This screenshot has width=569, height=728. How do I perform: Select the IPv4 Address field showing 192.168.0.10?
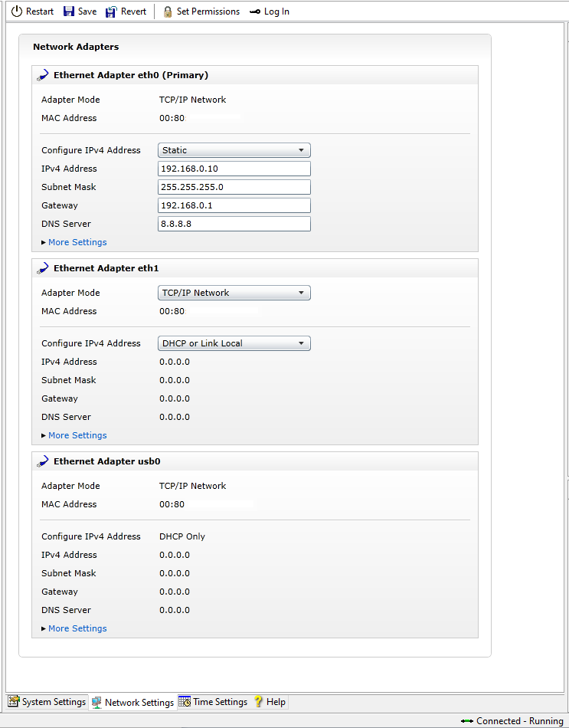point(234,168)
